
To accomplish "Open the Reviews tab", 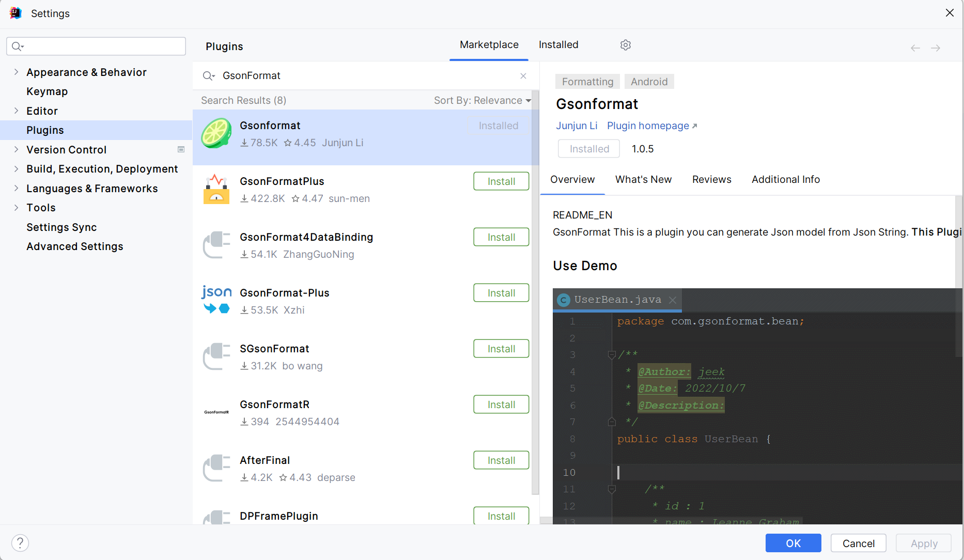I will [x=711, y=179].
